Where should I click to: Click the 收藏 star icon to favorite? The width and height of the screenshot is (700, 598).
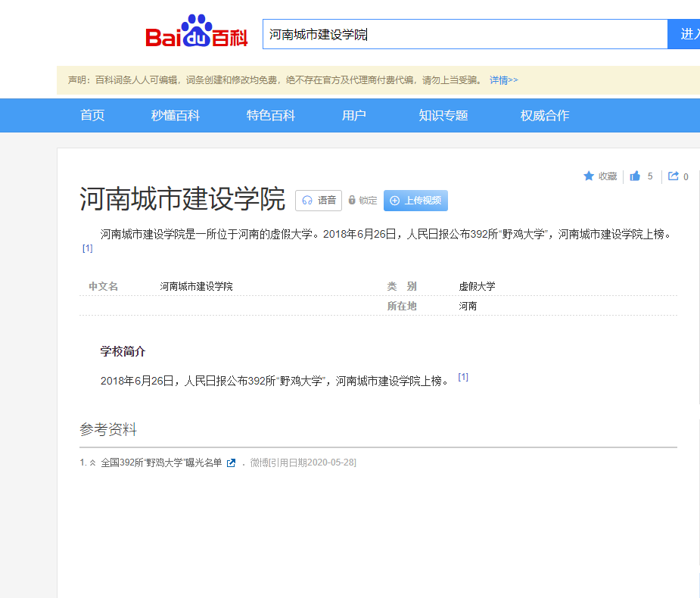tap(590, 176)
